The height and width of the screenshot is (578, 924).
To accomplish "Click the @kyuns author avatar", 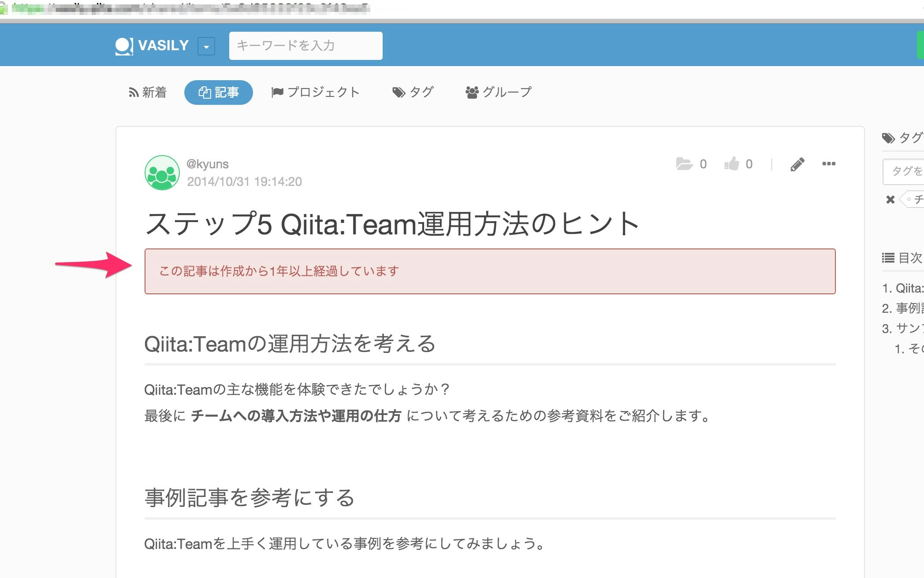I will click(x=162, y=173).
